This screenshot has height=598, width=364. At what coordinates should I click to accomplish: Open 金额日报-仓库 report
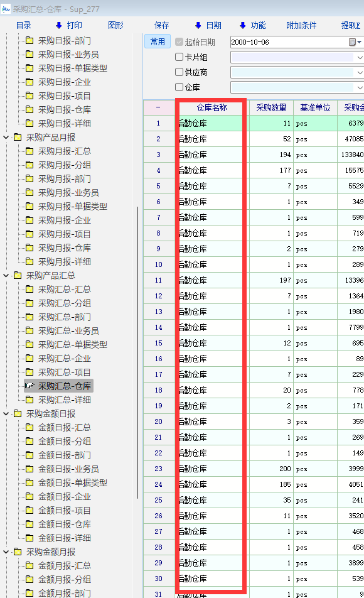point(65,524)
